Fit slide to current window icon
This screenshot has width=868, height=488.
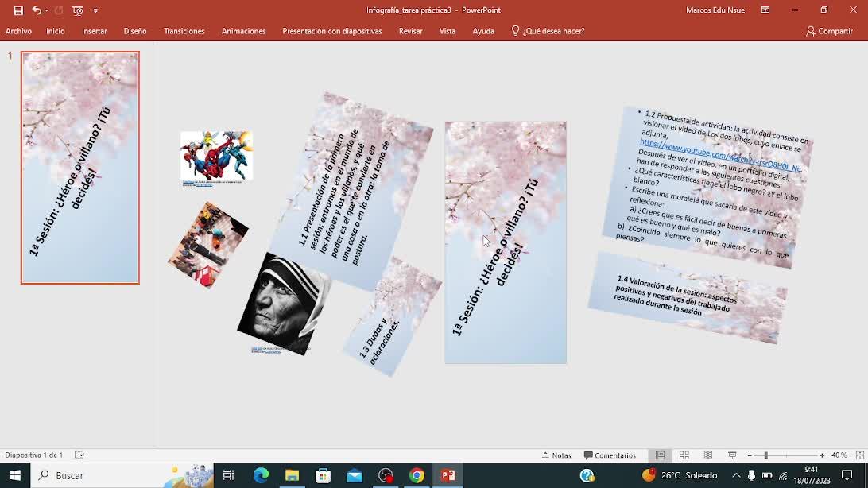[x=859, y=455]
